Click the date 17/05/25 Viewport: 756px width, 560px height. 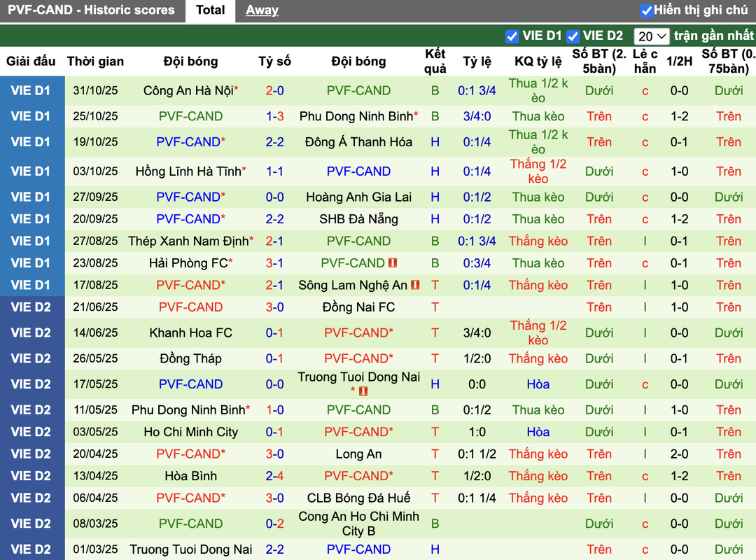tap(95, 384)
